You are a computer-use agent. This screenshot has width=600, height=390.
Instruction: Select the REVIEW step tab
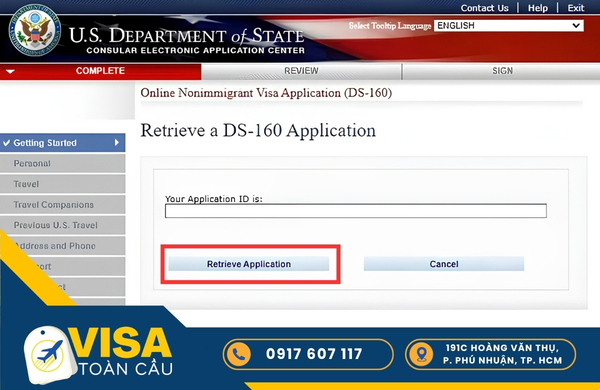[301, 71]
